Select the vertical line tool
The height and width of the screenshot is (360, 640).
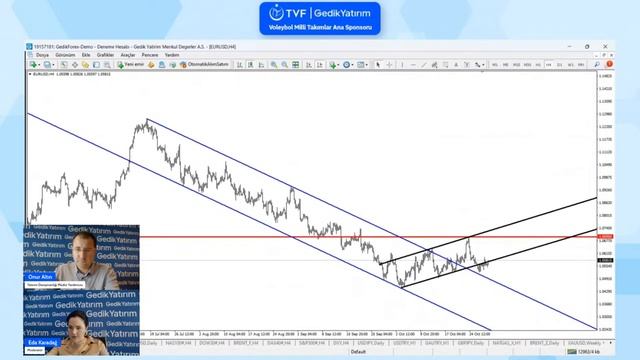click(402, 64)
